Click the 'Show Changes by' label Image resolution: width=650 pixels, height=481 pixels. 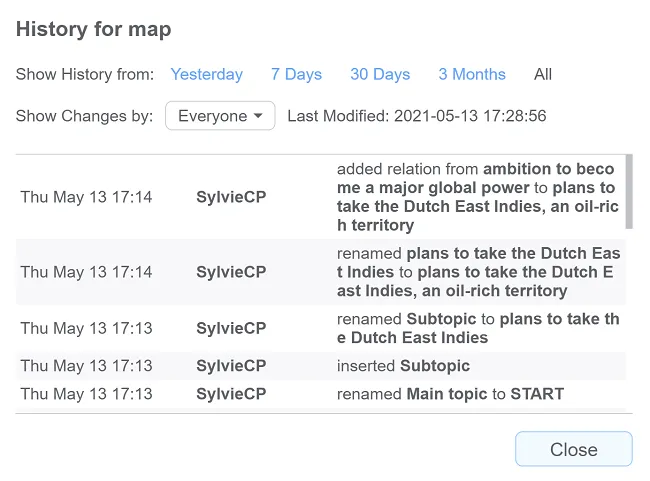point(84,116)
